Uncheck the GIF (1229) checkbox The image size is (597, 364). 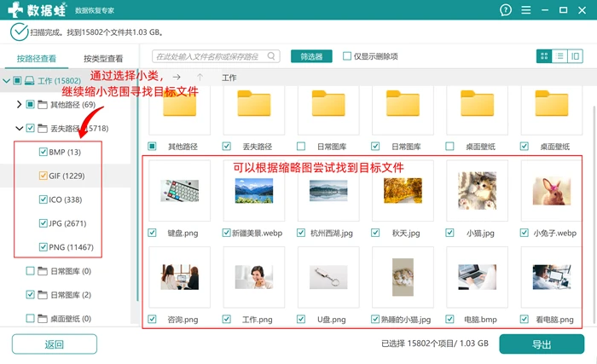pos(43,176)
